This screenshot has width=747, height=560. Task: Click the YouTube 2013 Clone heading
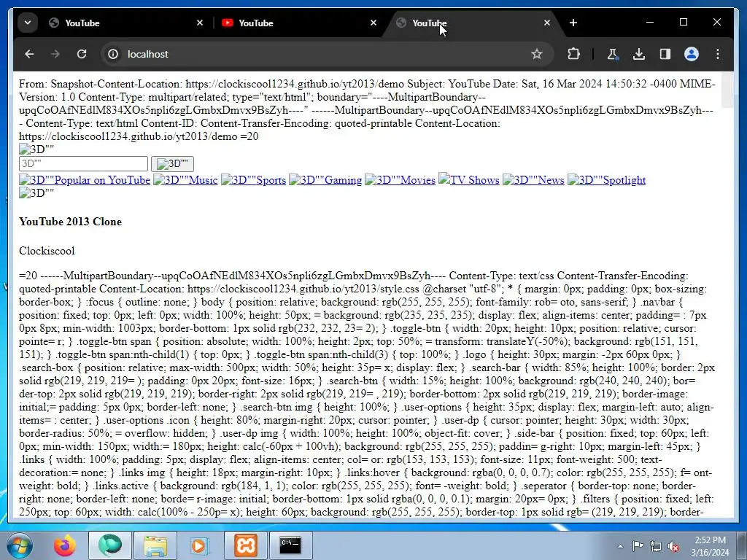point(71,222)
